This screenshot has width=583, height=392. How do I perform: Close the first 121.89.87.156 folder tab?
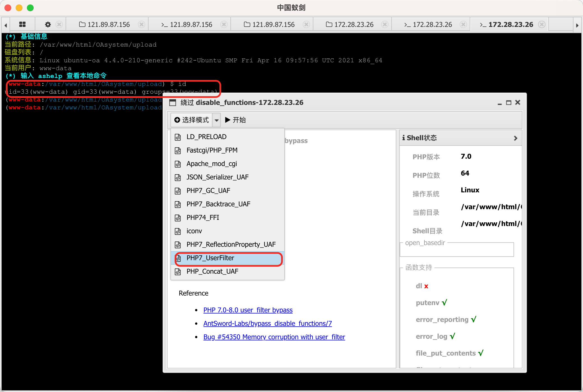(142, 25)
